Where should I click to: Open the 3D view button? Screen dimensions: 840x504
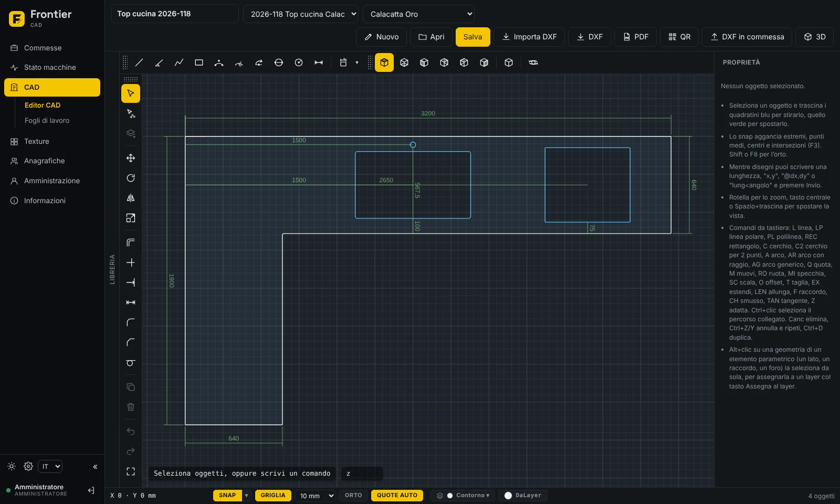815,37
